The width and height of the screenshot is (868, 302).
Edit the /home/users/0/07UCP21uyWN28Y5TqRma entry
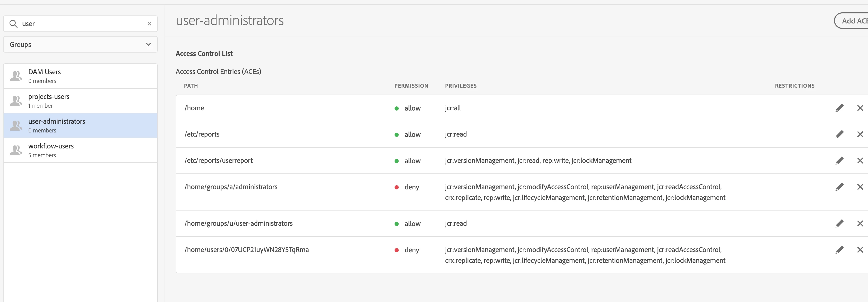[x=839, y=250]
